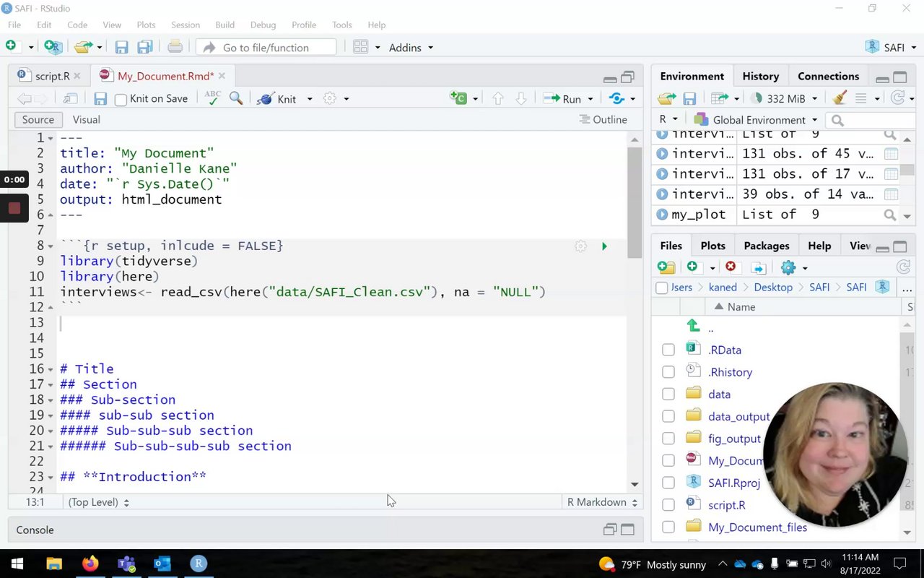
Task: Refresh the Environment pane
Action: [x=897, y=98]
